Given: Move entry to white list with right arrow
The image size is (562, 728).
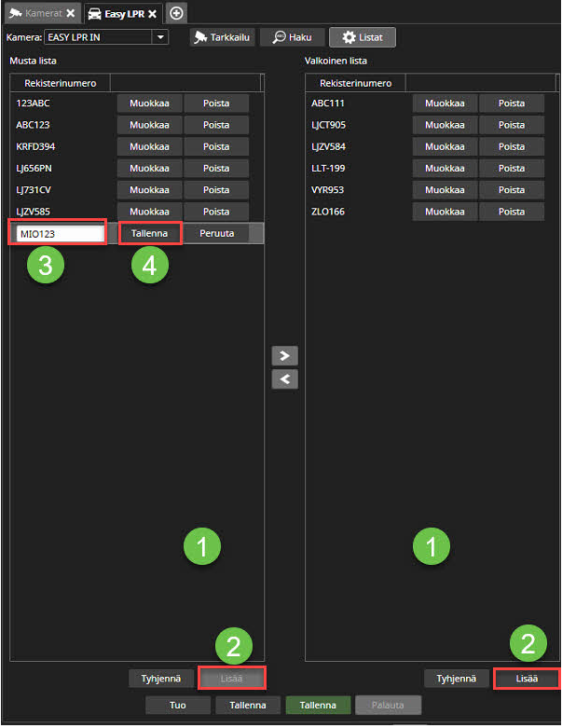Looking at the screenshot, I should click(x=284, y=356).
